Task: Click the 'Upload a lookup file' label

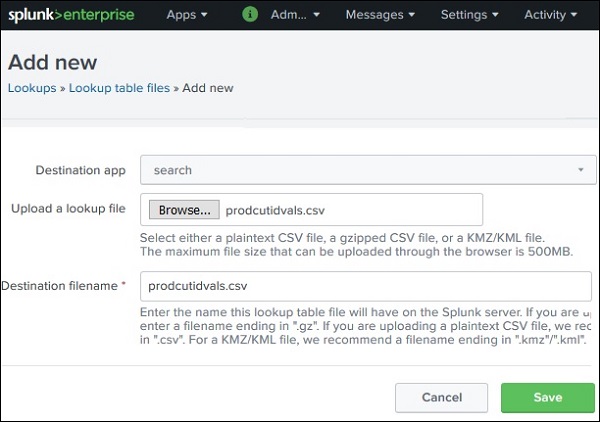Action: click(x=68, y=209)
